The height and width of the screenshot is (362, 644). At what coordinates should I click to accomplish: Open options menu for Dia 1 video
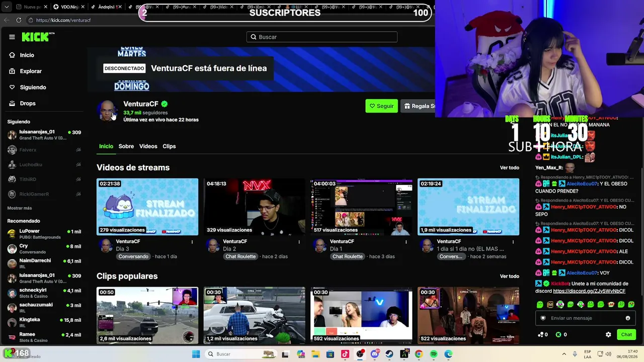[x=407, y=242]
